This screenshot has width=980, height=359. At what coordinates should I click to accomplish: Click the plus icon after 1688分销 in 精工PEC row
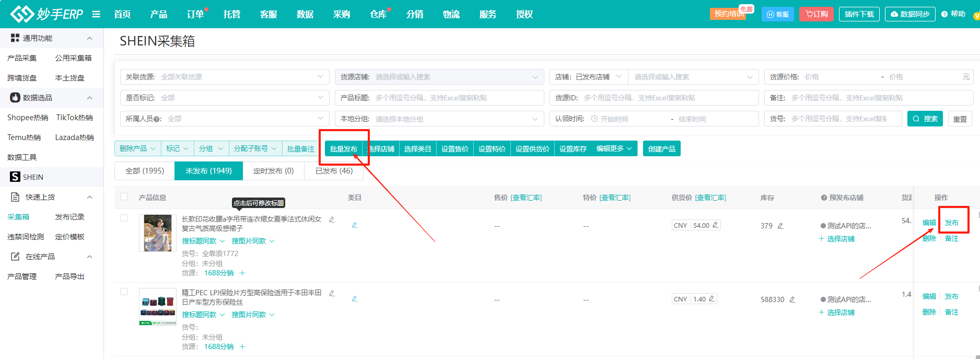[242, 346]
